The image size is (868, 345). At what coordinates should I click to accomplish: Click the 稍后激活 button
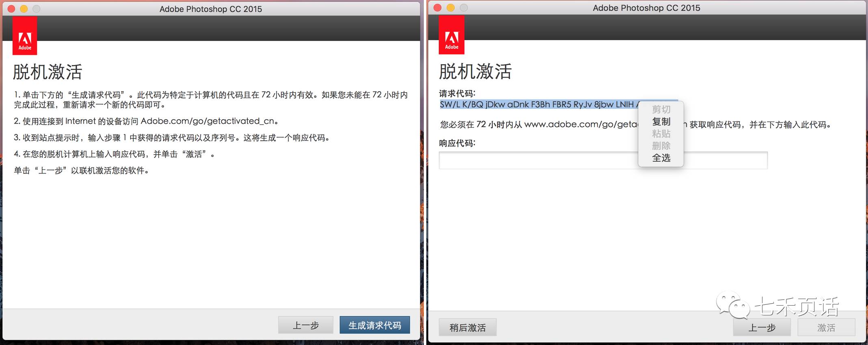tap(468, 327)
